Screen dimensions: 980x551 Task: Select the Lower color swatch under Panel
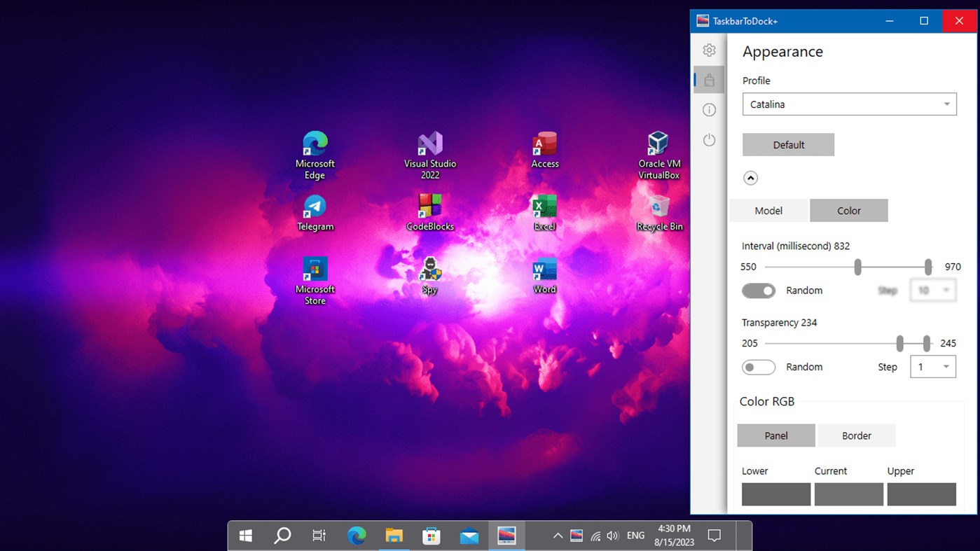click(x=775, y=494)
